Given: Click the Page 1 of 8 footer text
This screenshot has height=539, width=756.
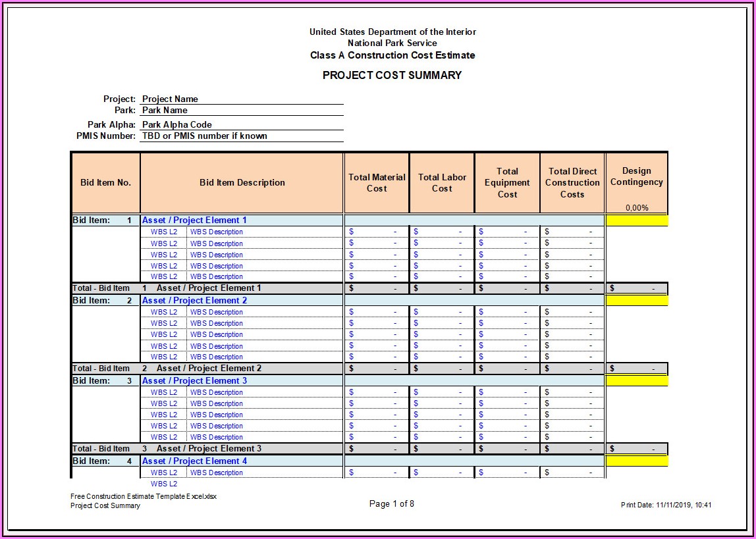Looking at the screenshot, I should (391, 504).
